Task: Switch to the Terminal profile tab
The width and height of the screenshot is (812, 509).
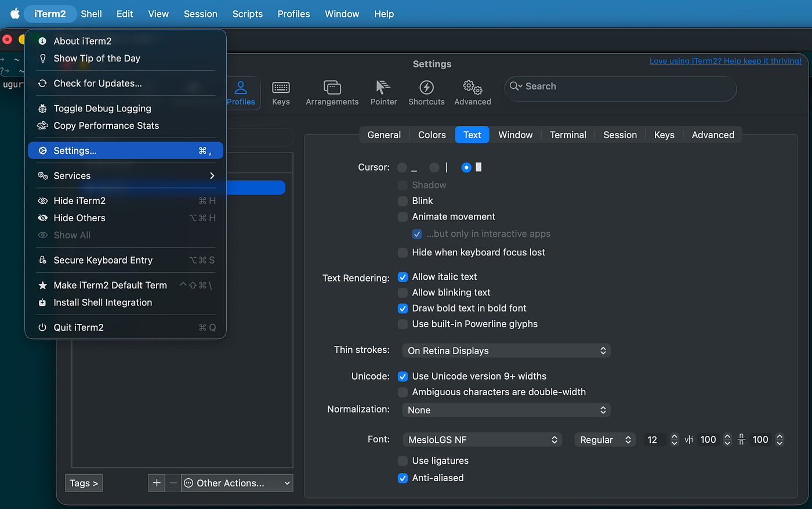Action: (568, 135)
